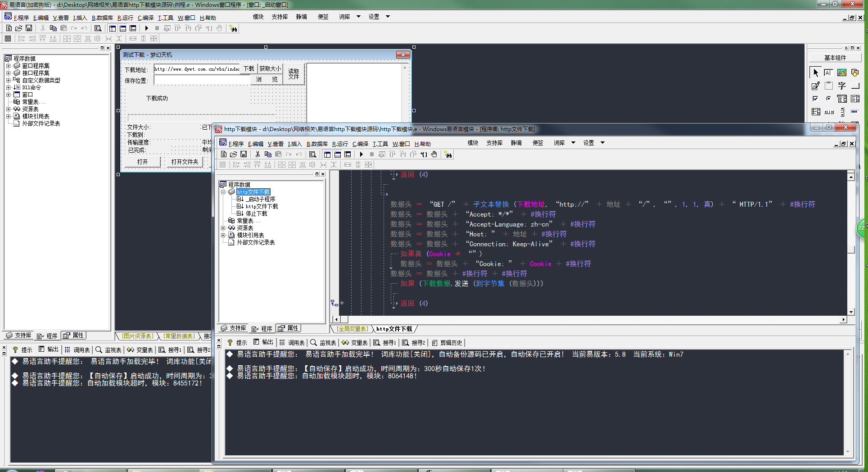Click Run (play) icon in back window toolbar

[x=146, y=28]
